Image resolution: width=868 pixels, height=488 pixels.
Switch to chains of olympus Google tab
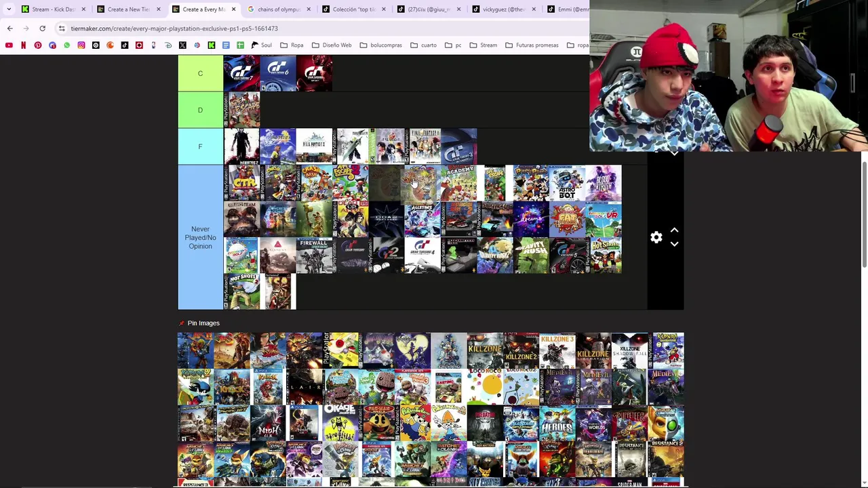coord(278,9)
